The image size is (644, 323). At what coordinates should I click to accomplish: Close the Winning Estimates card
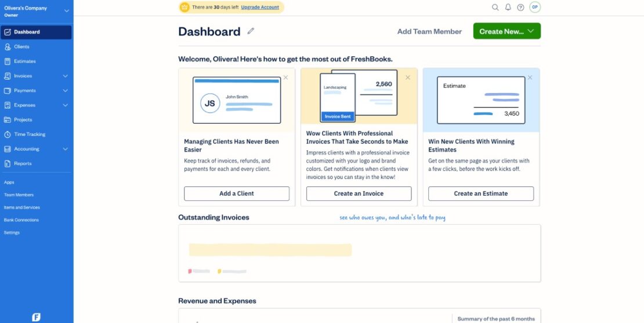pos(530,77)
